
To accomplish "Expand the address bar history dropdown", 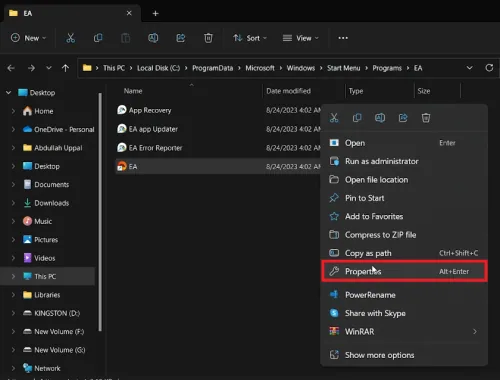I will click(469, 68).
